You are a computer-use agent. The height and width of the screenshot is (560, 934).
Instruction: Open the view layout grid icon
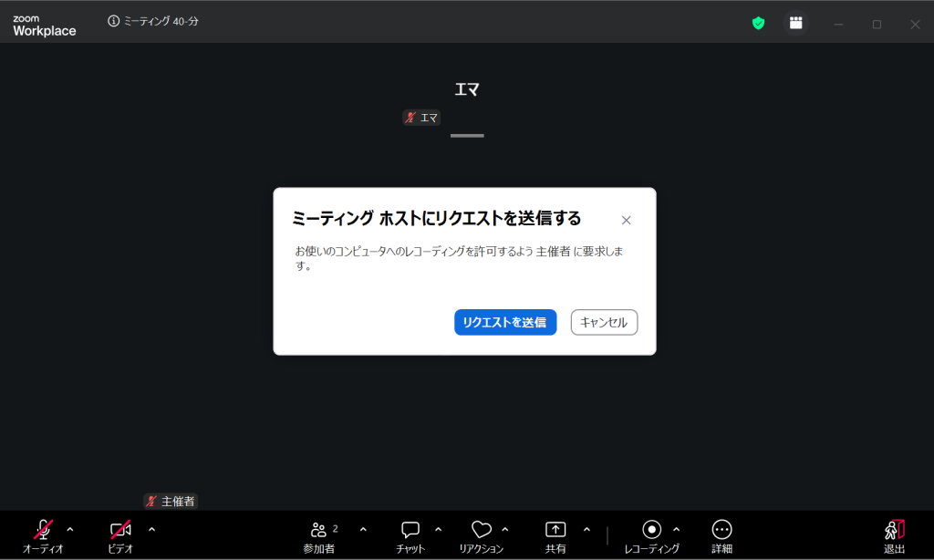[796, 23]
